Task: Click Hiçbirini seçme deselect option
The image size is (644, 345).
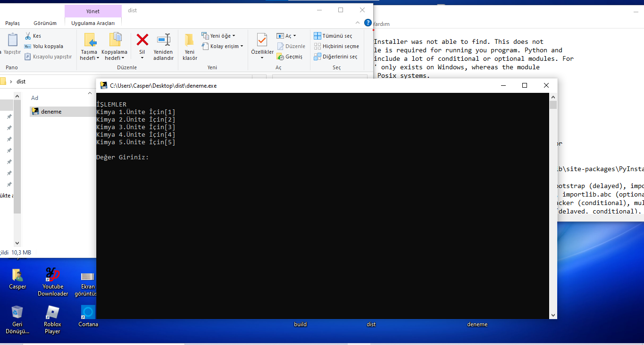Action: 336,46
